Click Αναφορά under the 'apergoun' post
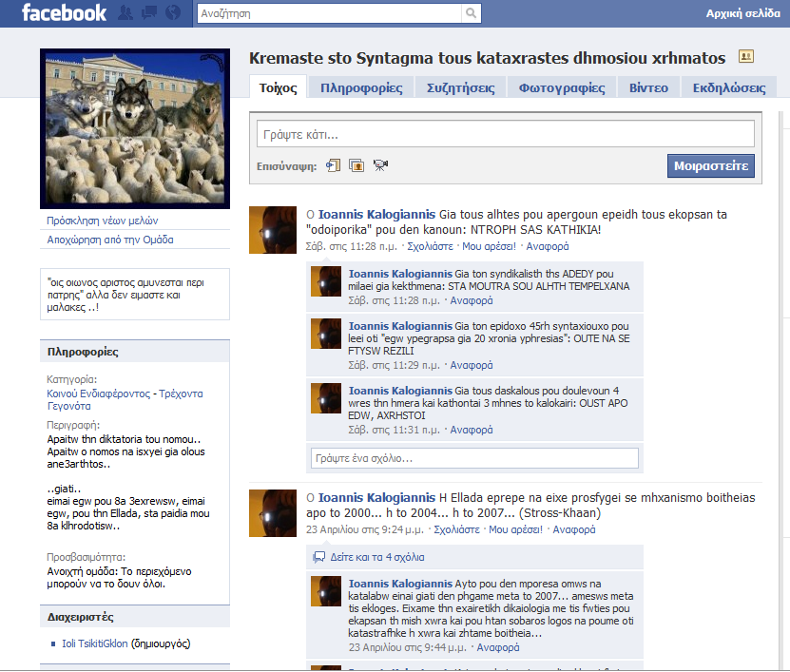The height and width of the screenshot is (672, 790). pos(548,246)
